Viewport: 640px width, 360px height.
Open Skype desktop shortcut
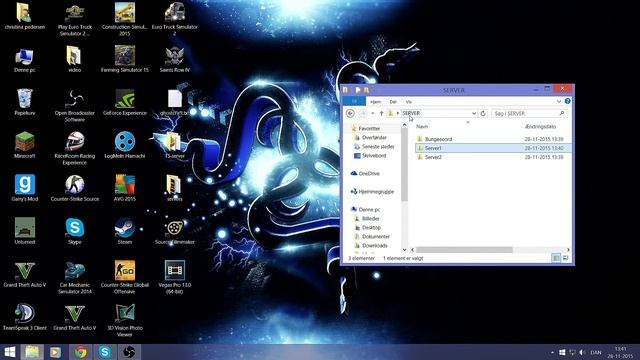click(75, 231)
